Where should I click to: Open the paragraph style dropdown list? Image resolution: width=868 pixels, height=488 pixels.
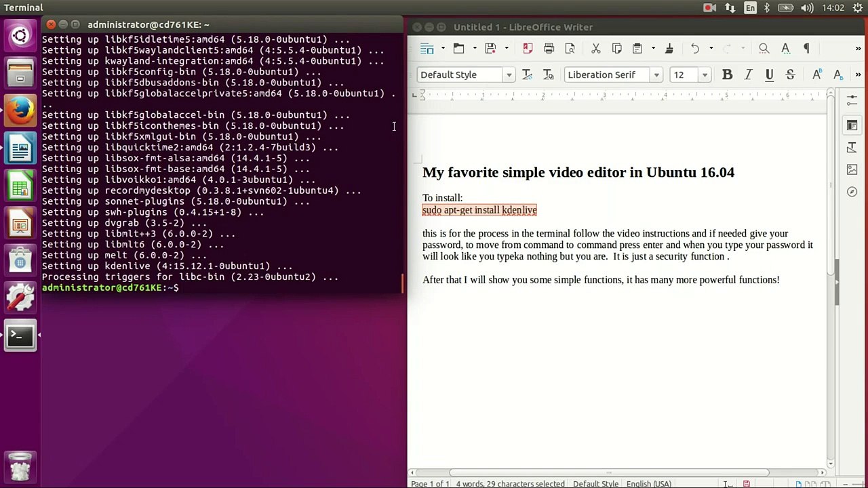(x=509, y=75)
